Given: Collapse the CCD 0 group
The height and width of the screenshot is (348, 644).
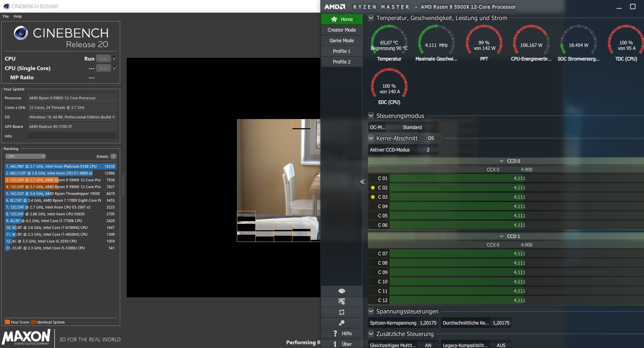Looking at the screenshot, I should tap(501, 161).
